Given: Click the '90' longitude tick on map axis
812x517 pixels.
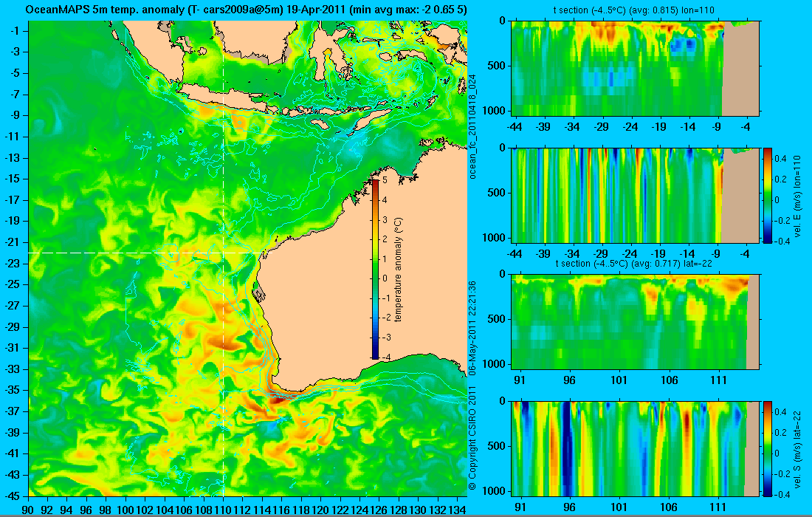Looking at the screenshot, I should [28, 510].
